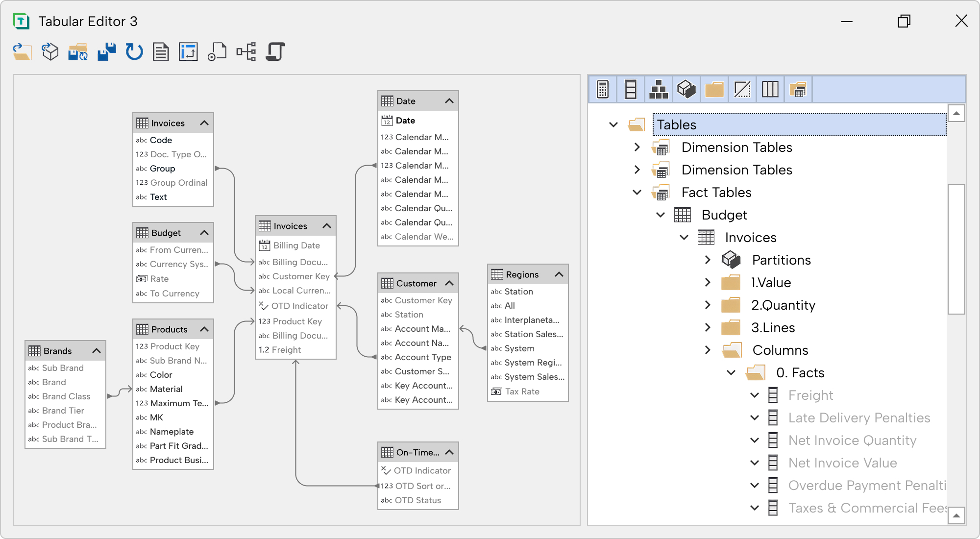Click the hierarchy tree toolbar icon
Viewport: 980px width, 539px height.
pos(246,51)
